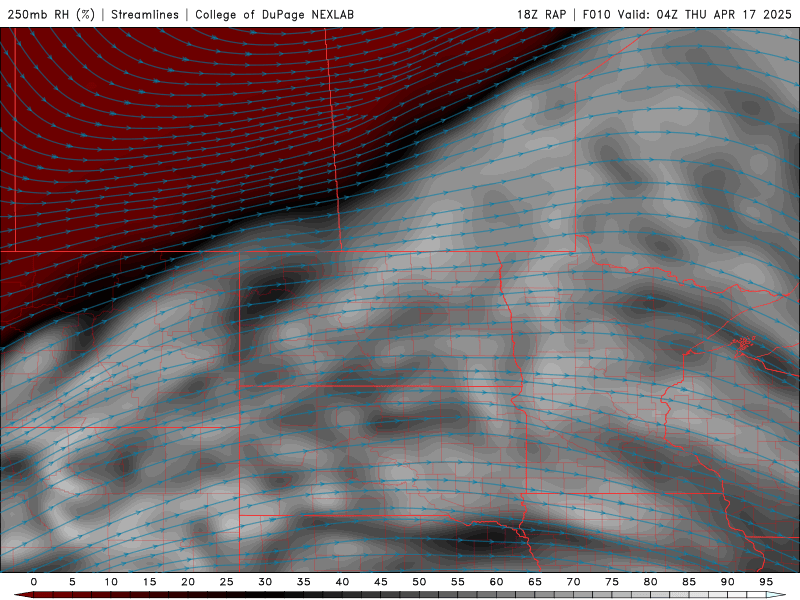The width and height of the screenshot is (800, 600).
Task: Click the "45" label on color scale
Action: click(x=381, y=582)
